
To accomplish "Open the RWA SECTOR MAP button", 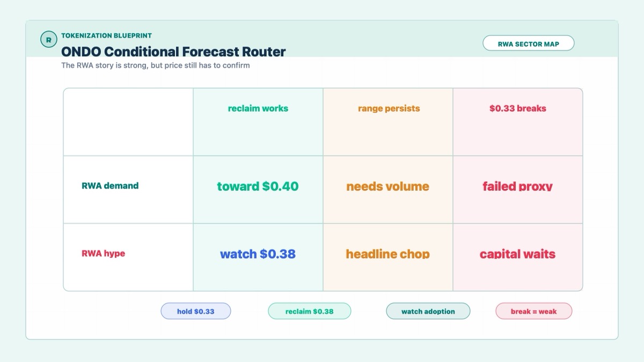I will [x=529, y=43].
